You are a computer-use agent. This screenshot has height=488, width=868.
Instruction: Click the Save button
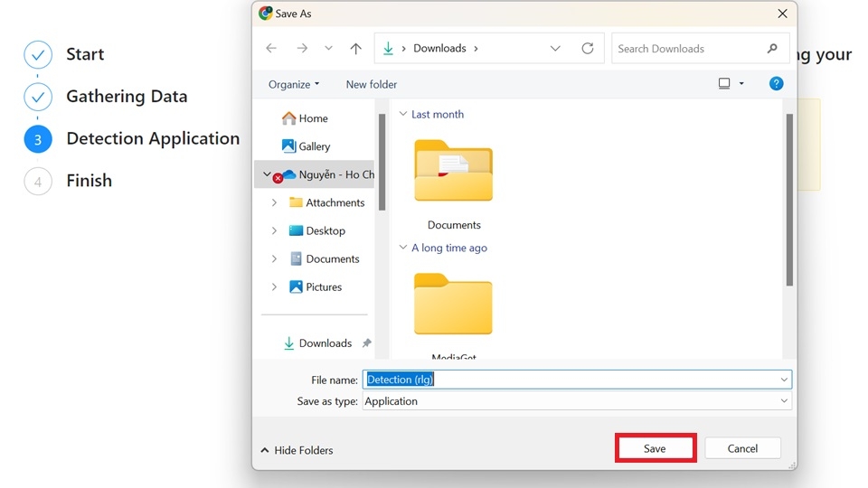click(x=656, y=448)
